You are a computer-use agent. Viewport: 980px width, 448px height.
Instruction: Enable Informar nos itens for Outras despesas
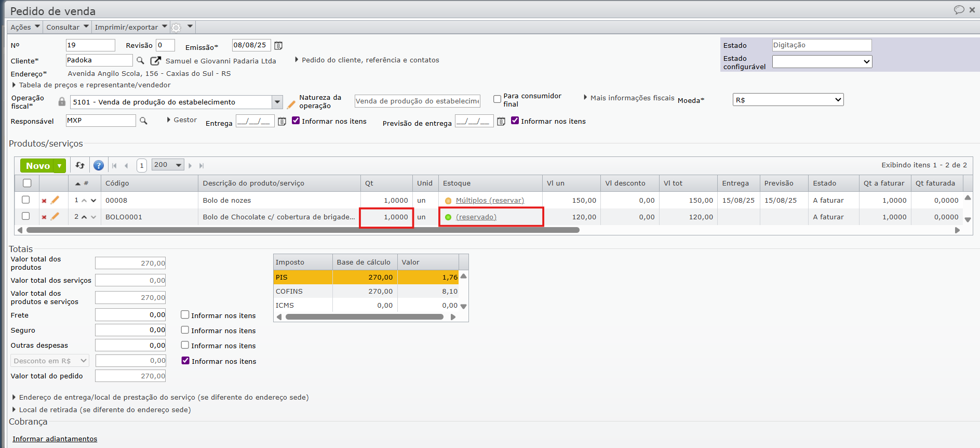[x=185, y=345]
